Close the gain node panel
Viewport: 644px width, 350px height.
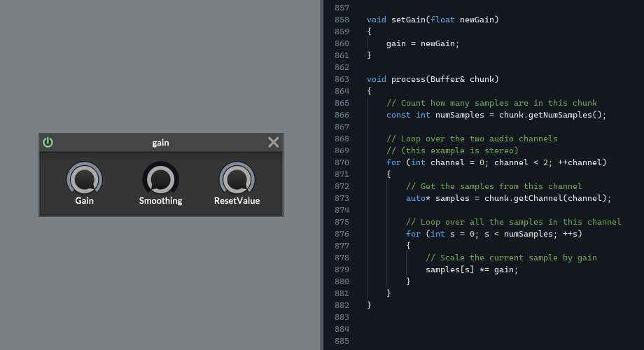(x=274, y=142)
